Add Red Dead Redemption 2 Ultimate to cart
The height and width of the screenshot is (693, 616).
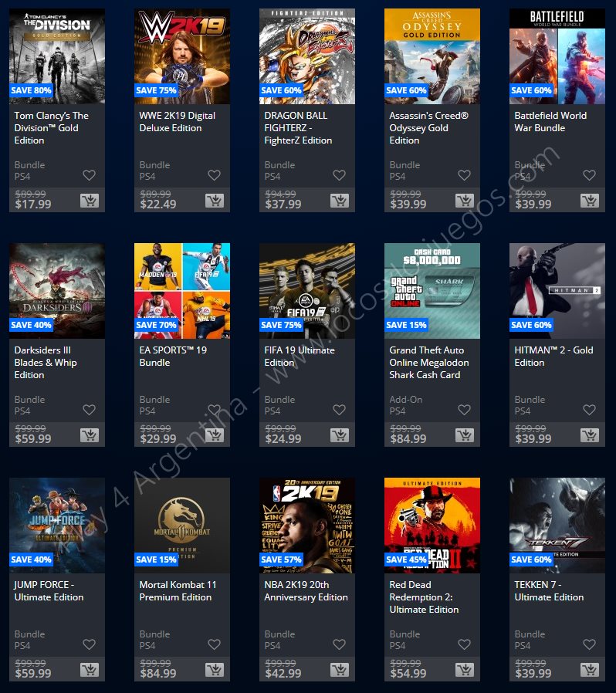(x=465, y=670)
